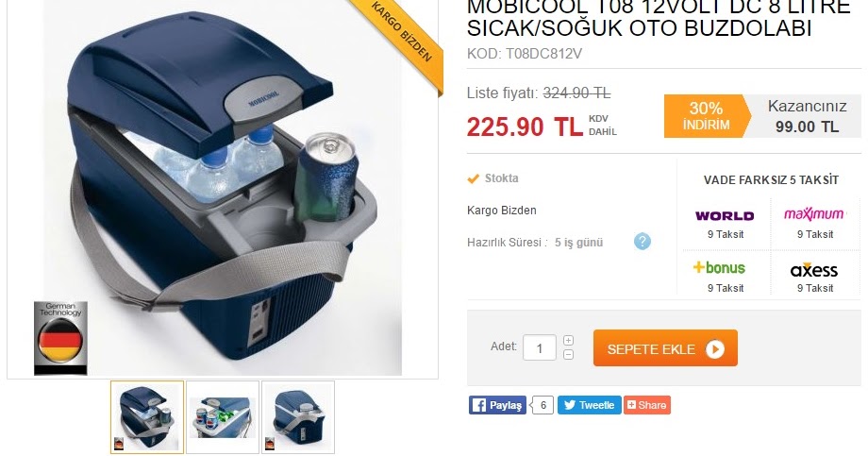The image size is (868, 456).
Task: Decrease quantity with the minus stepper
Action: click(x=568, y=355)
